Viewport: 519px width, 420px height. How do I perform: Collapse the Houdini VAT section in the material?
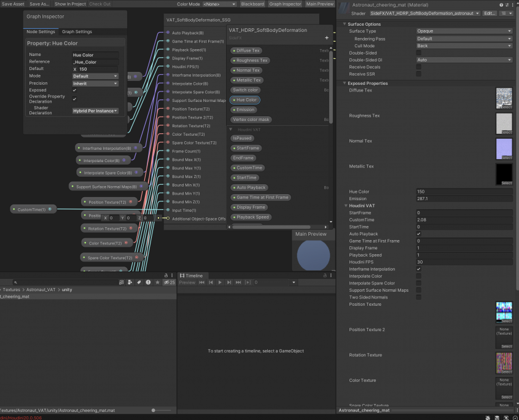(x=345, y=206)
